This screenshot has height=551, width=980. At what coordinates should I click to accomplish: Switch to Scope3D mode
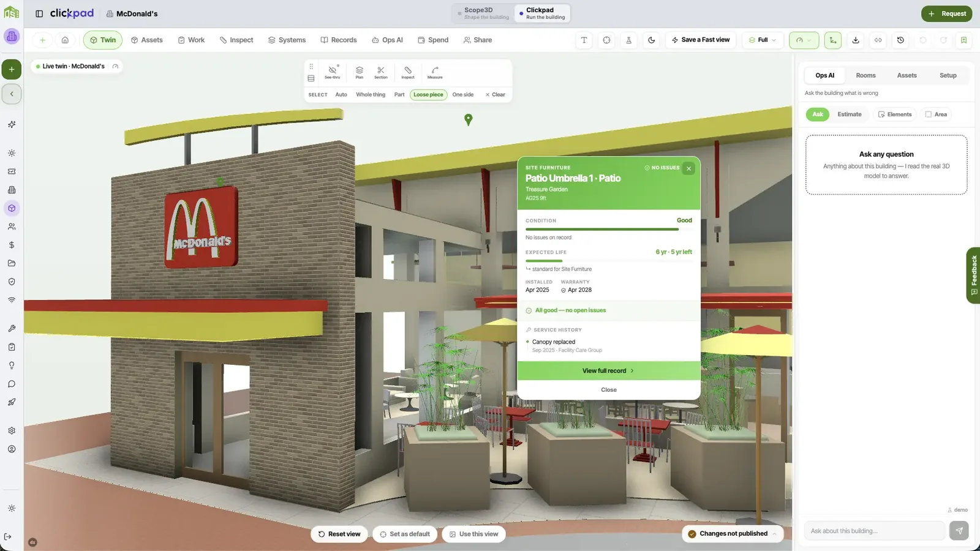tap(483, 13)
